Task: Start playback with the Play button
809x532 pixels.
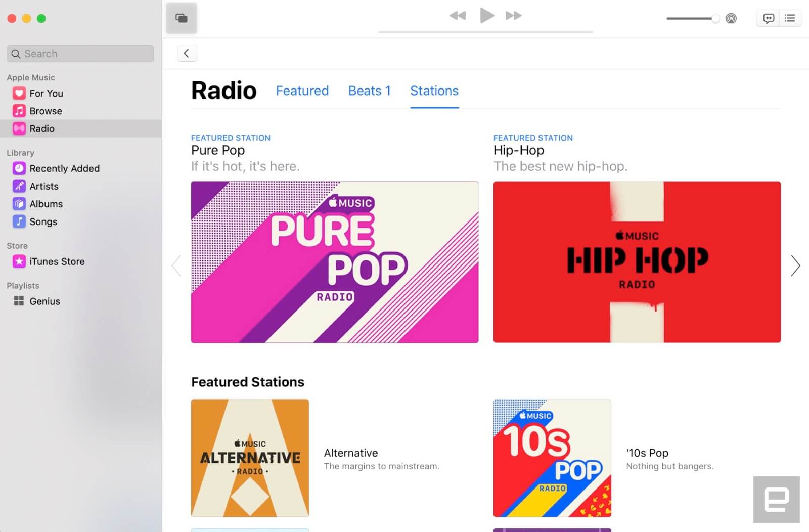Action: tap(486, 16)
